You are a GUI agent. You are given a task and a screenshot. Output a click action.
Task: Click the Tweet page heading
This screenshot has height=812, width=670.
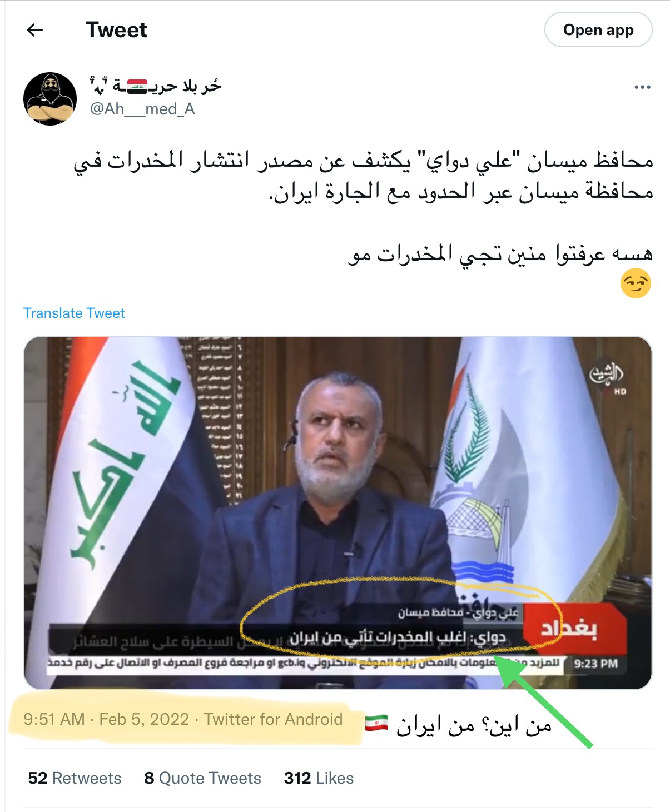[x=116, y=30]
